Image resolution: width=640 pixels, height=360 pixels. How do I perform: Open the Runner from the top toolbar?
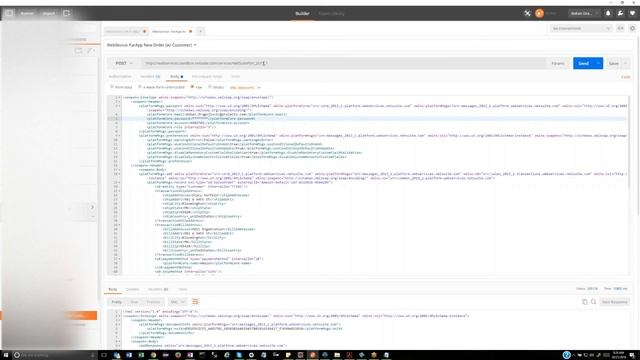(27, 13)
